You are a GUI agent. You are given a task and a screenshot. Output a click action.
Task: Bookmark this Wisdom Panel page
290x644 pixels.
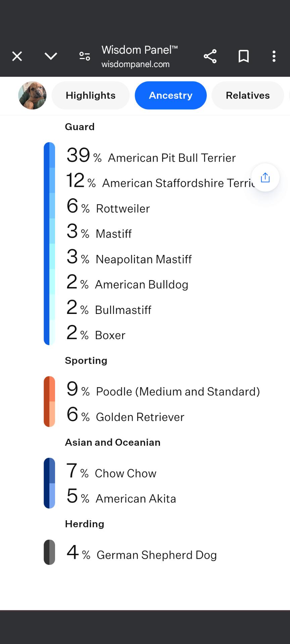click(x=244, y=56)
